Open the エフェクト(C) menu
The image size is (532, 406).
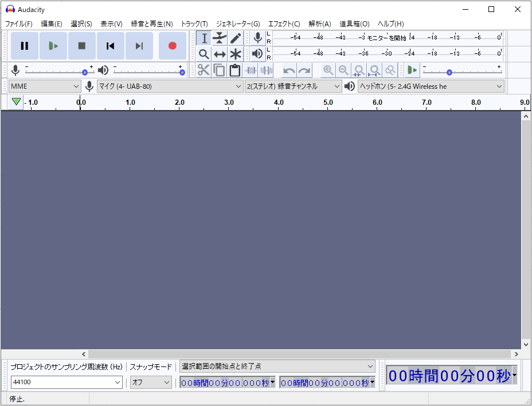284,23
